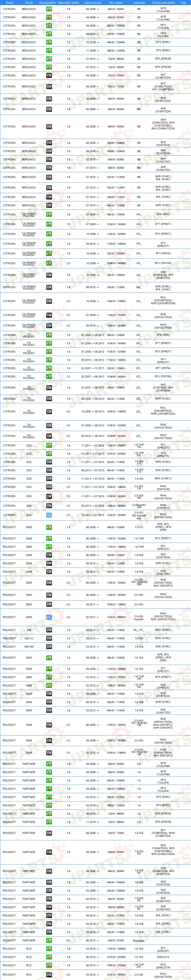Screen dimensions: 191x980
Task: Click the petrol icon in the Partner Électrique row
Action: point(49,940)
